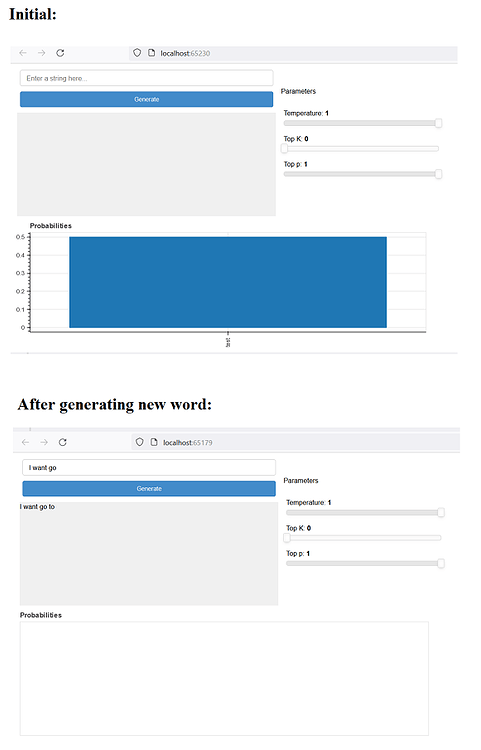Image resolution: width=481 pixels, height=750 pixels.
Task: Click Temperature slider handle in bottom panel
Action: click(441, 513)
